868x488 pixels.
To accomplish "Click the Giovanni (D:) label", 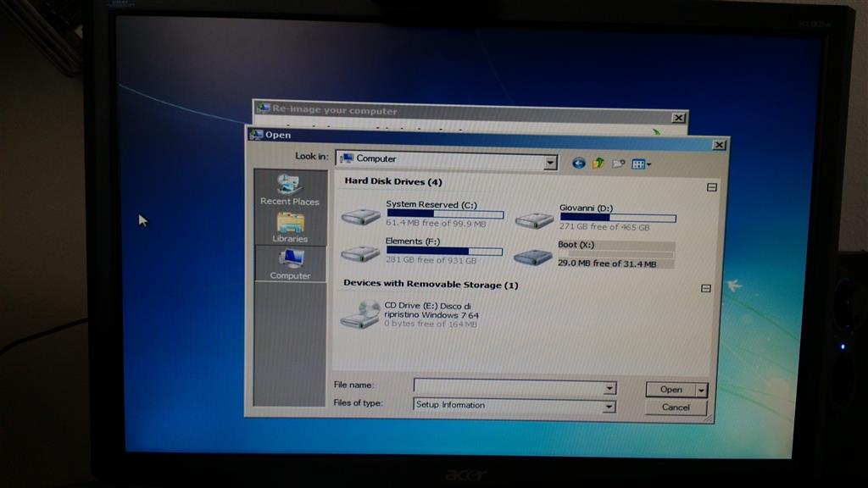I will pyautogui.click(x=586, y=208).
